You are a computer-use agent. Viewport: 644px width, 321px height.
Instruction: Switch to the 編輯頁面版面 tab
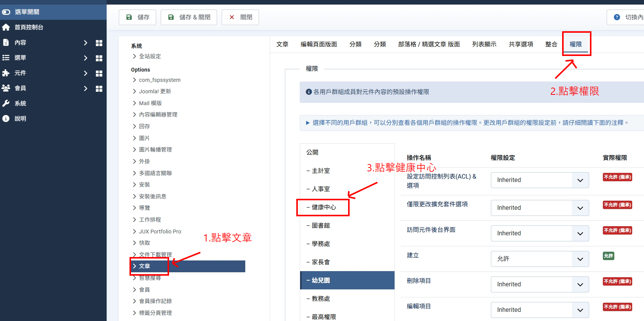click(x=319, y=45)
